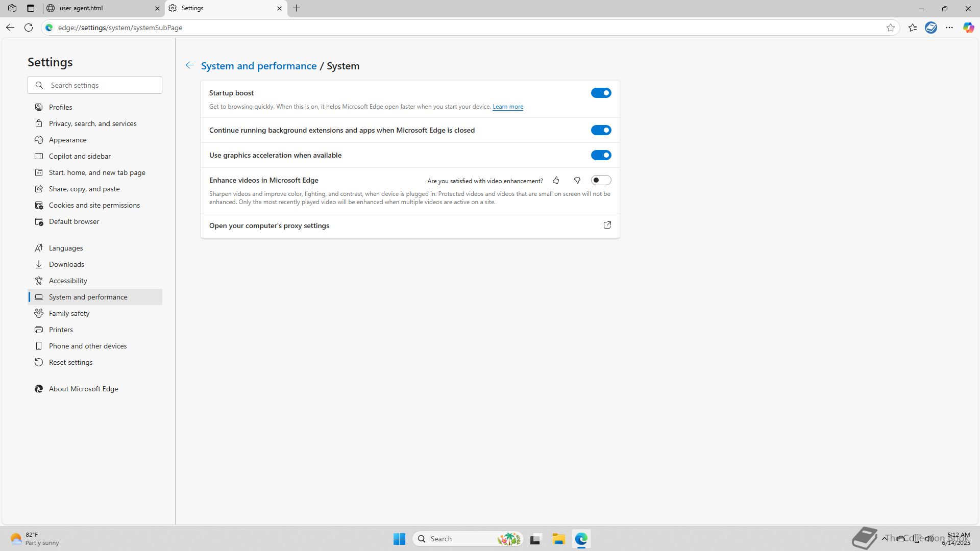Click the thumbs up feedback icon

pos(556,181)
